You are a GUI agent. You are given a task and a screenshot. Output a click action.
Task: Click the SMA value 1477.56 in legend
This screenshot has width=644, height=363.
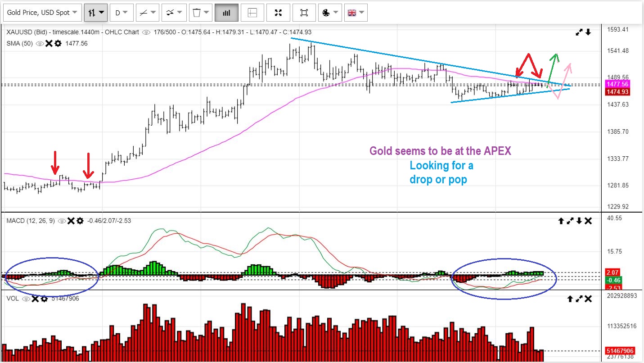point(77,44)
